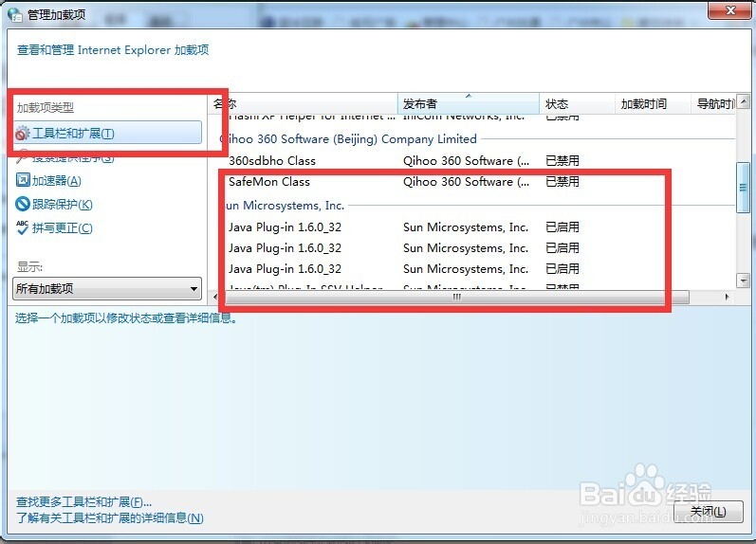Open the 加速器(A) category
This screenshot has width=756, height=544.
pos(56,181)
